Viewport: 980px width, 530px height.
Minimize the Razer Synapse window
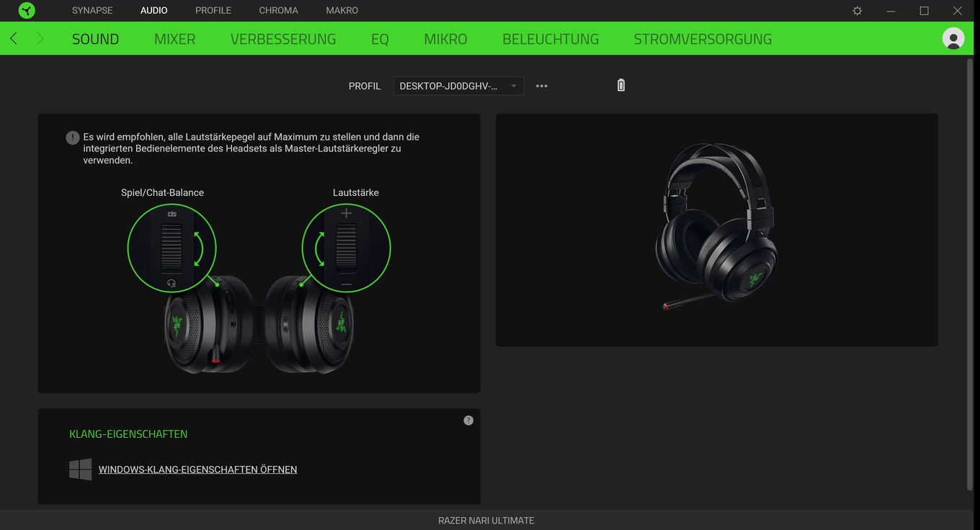(x=891, y=11)
